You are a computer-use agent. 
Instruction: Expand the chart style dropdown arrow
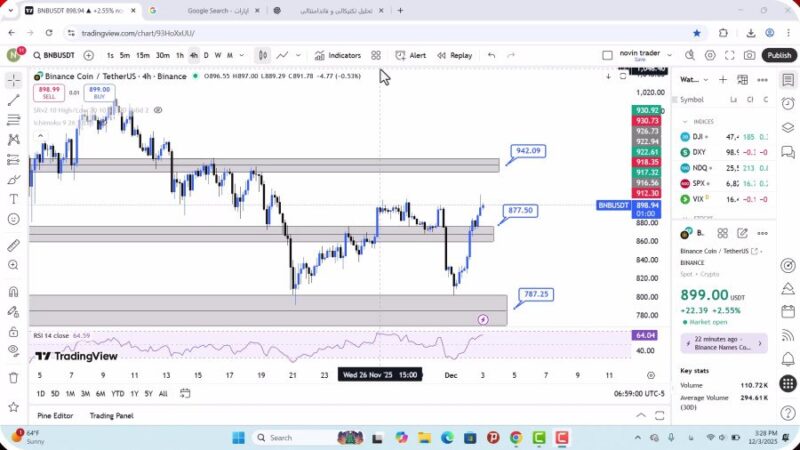pos(300,55)
